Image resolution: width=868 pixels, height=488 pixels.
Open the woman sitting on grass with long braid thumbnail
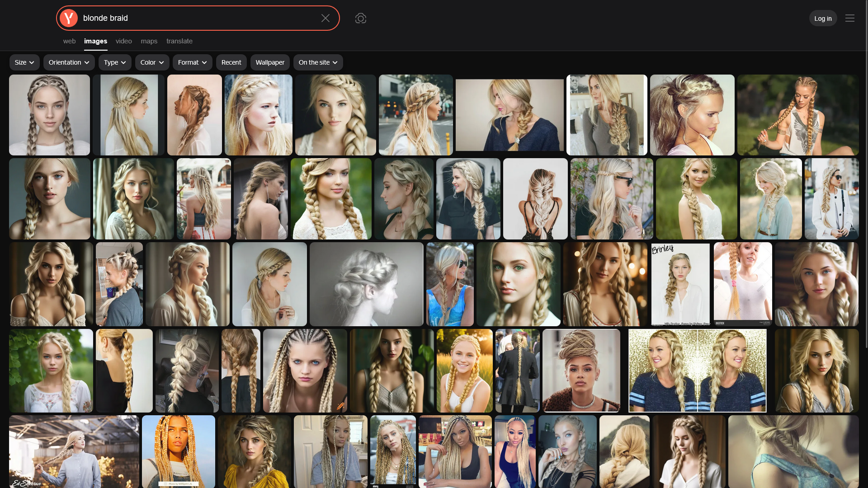tap(798, 115)
